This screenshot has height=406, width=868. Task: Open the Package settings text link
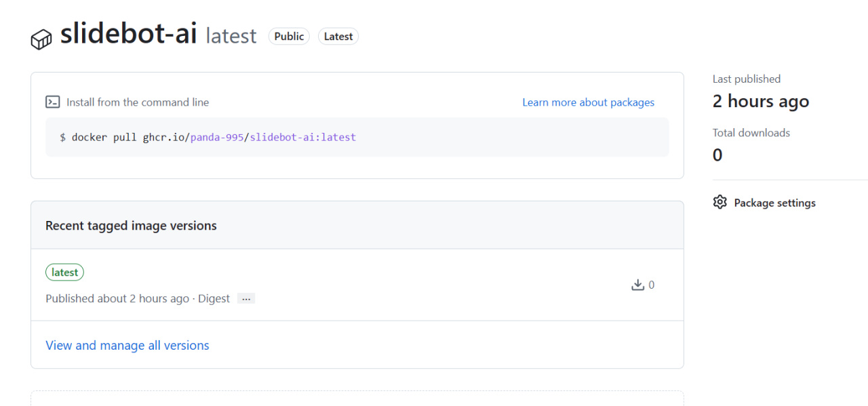774,203
